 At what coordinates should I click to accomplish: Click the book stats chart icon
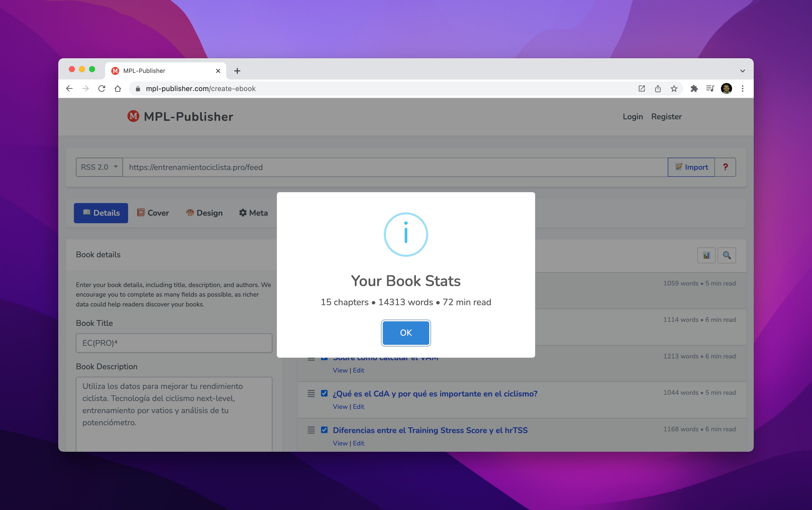(x=706, y=255)
